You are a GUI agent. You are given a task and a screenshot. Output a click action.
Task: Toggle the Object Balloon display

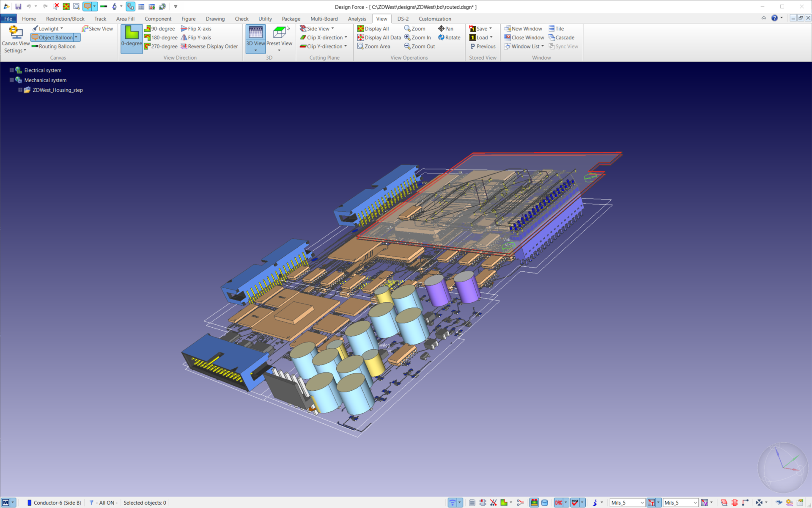(52, 37)
